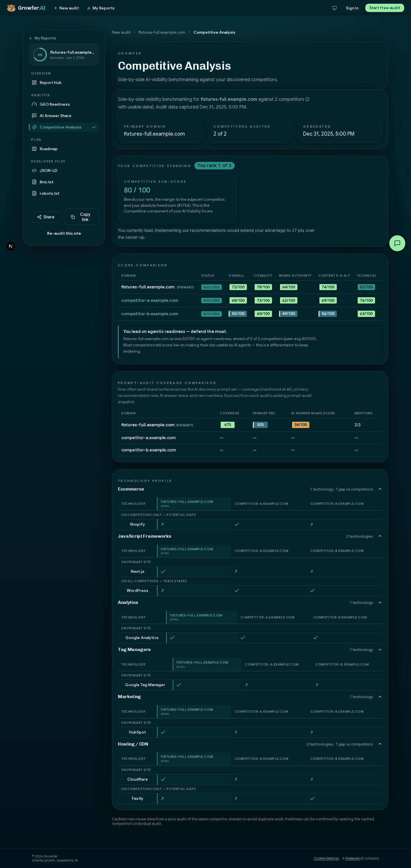The image size is (411, 868).
Task: Click the Growfer.AI bear logo
Action: coord(11,8)
